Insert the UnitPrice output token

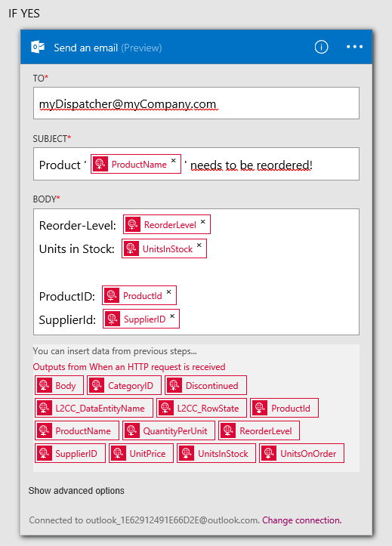coord(141,453)
